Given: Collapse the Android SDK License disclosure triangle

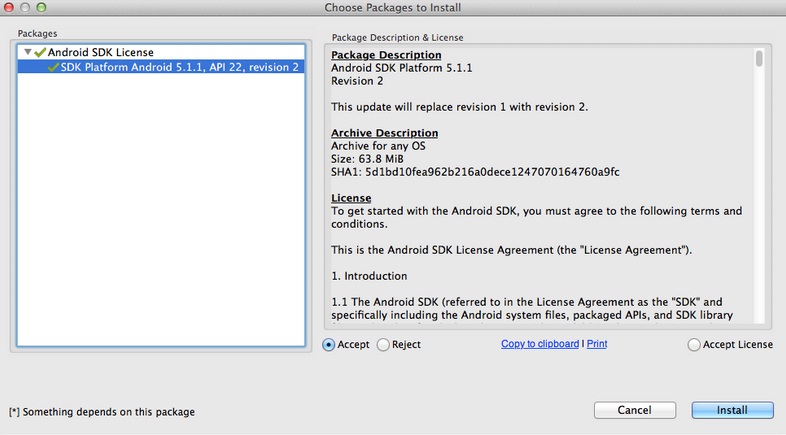Looking at the screenshot, I should click(28, 52).
